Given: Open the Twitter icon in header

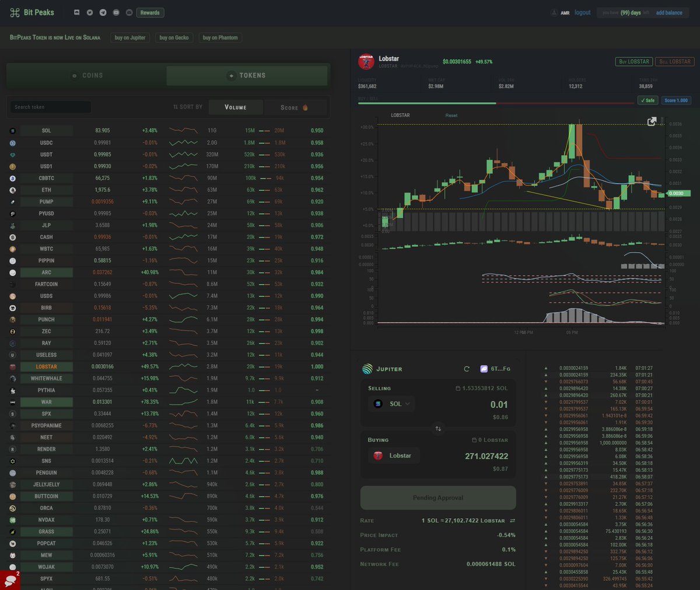Looking at the screenshot, I should click(90, 12).
